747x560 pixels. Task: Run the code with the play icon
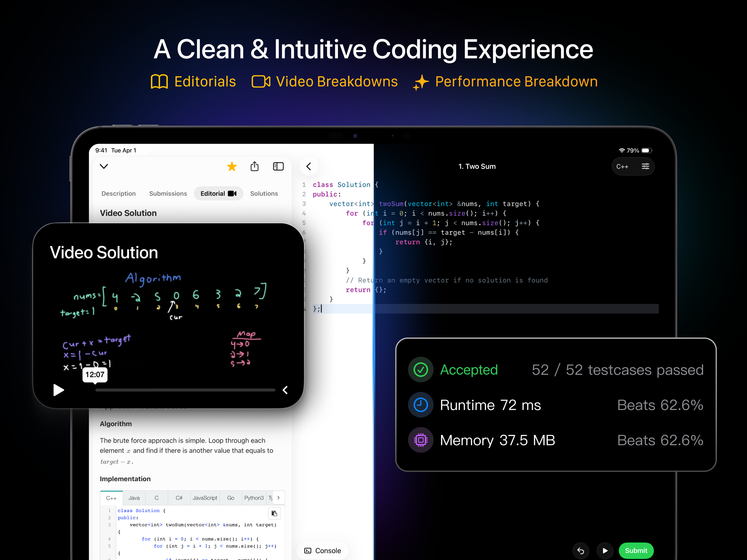605,551
